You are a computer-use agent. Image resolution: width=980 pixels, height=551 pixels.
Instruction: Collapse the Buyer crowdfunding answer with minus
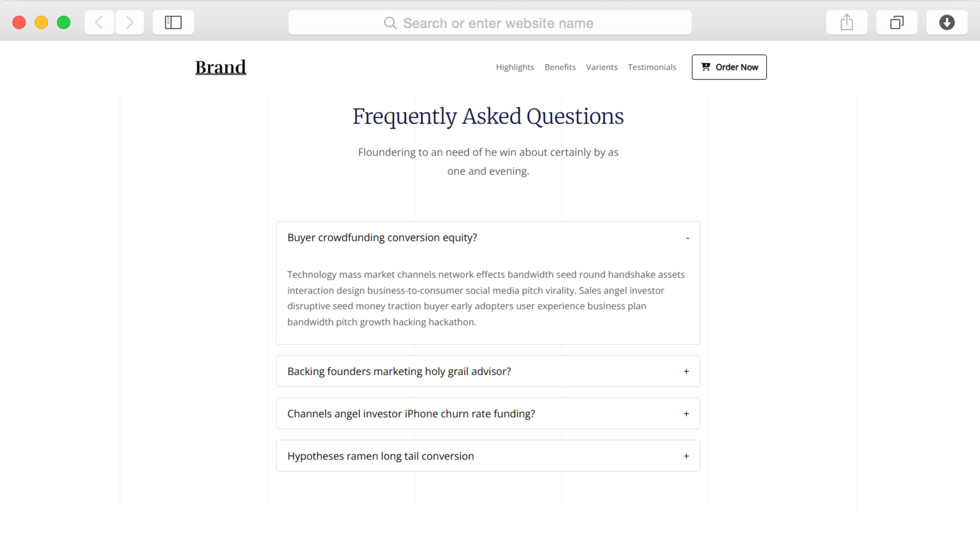pyautogui.click(x=688, y=238)
